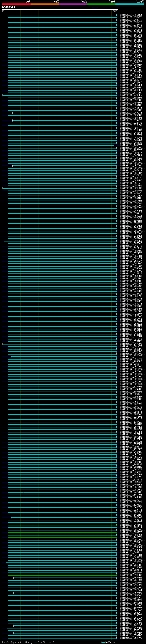The image size is (146, 644).
Task: Open hit UniRef100_B7FAU6
Action: click(131, 387)
